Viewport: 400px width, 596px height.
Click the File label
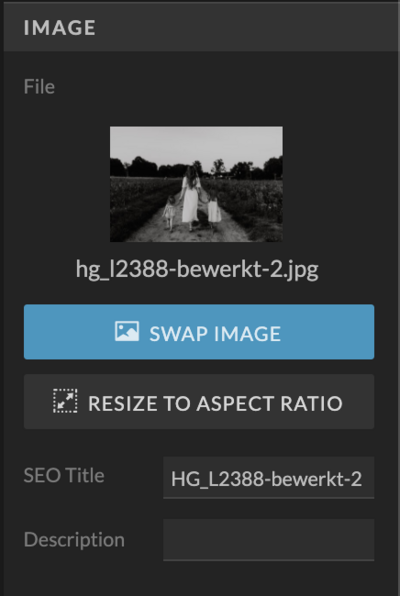click(39, 87)
